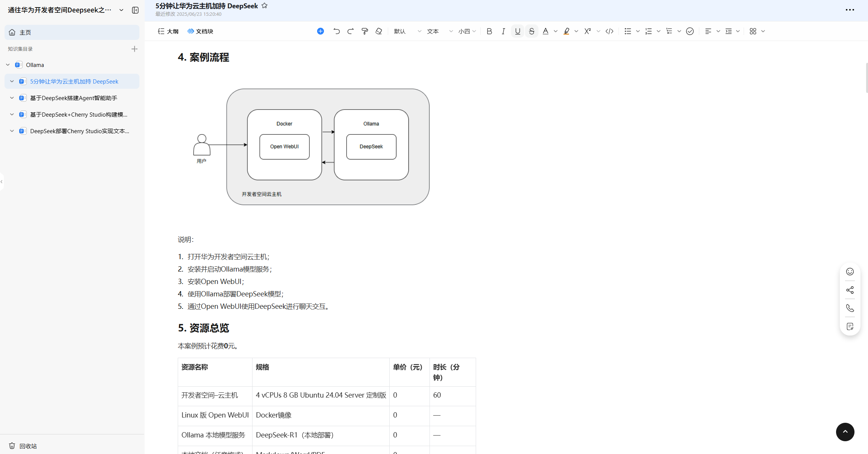Click the share icon on right panel
Viewport: 868px width, 454px height.
[x=850, y=290]
